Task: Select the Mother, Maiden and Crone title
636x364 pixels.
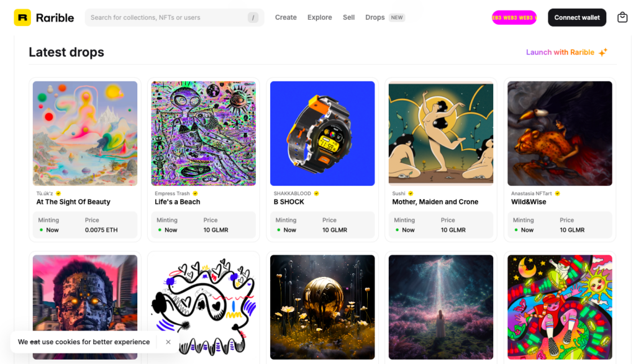Action: [x=435, y=202]
